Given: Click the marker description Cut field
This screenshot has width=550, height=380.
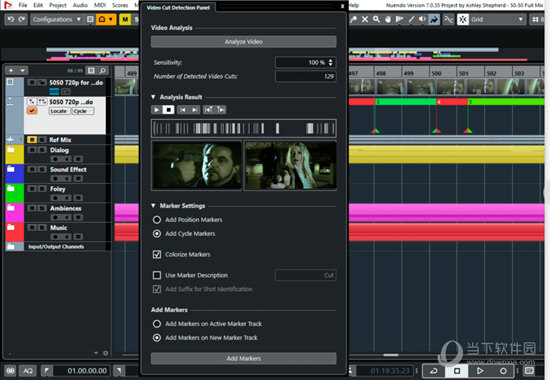Looking at the screenshot, I should tap(306, 275).
